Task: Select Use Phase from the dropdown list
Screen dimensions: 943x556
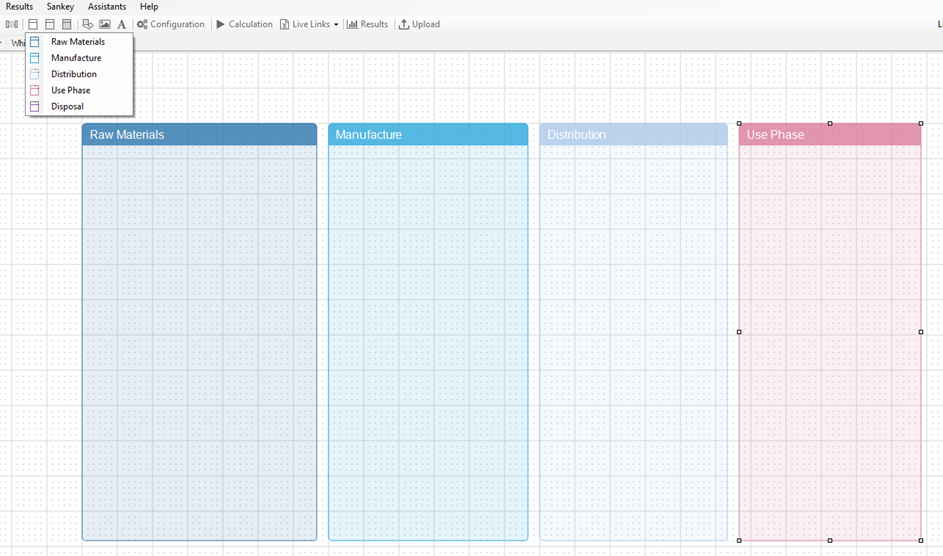Action: [x=70, y=90]
